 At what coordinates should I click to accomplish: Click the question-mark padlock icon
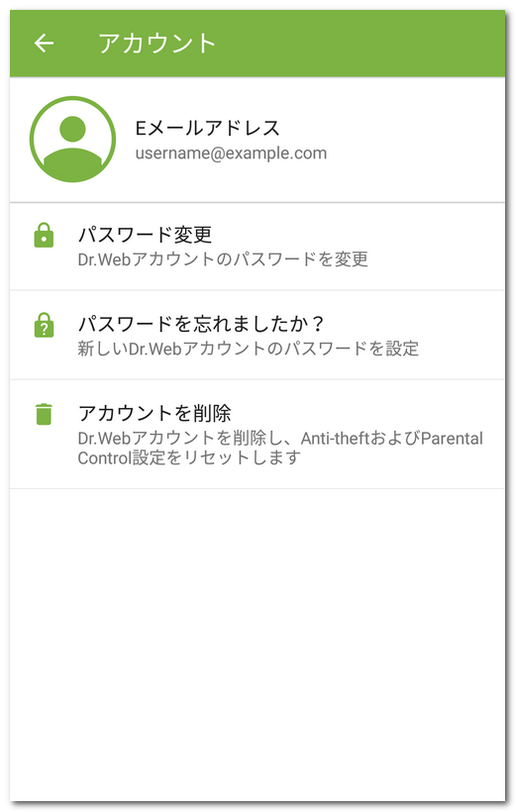[44, 325]
